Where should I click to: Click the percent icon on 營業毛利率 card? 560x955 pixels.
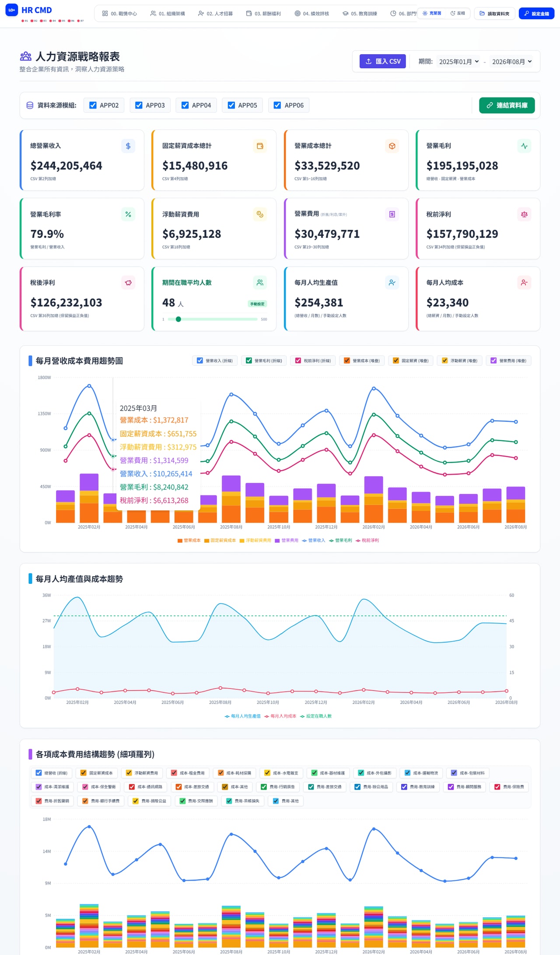pos(128,214)
